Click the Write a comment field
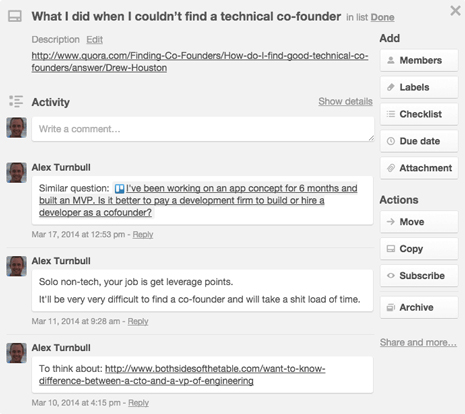Screen dimensions: 465x414 (203, 129)
